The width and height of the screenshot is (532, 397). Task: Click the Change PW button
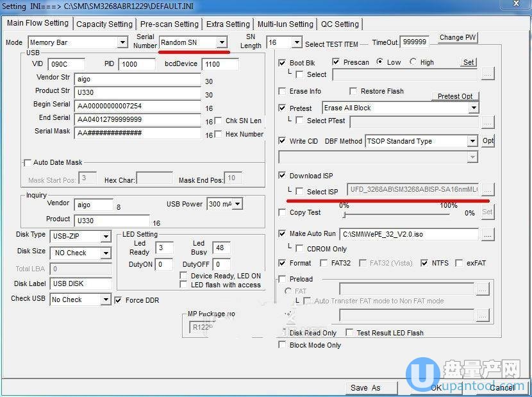pyautogui.click(x=458, y=38)
